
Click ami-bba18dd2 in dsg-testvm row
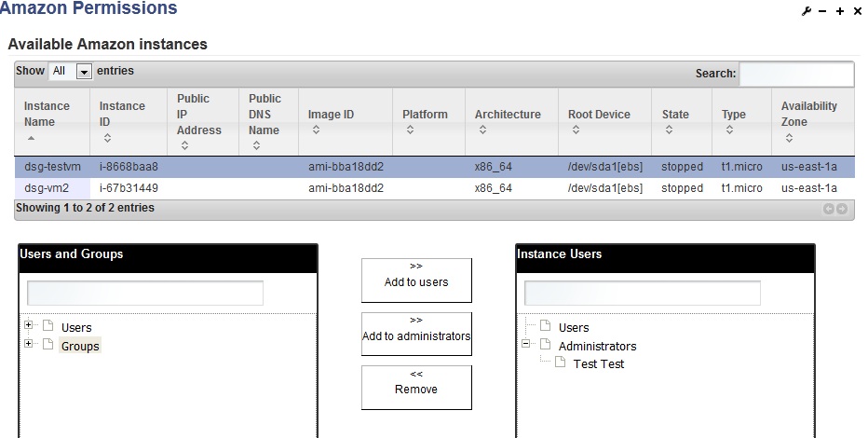[x=346, y=167]
